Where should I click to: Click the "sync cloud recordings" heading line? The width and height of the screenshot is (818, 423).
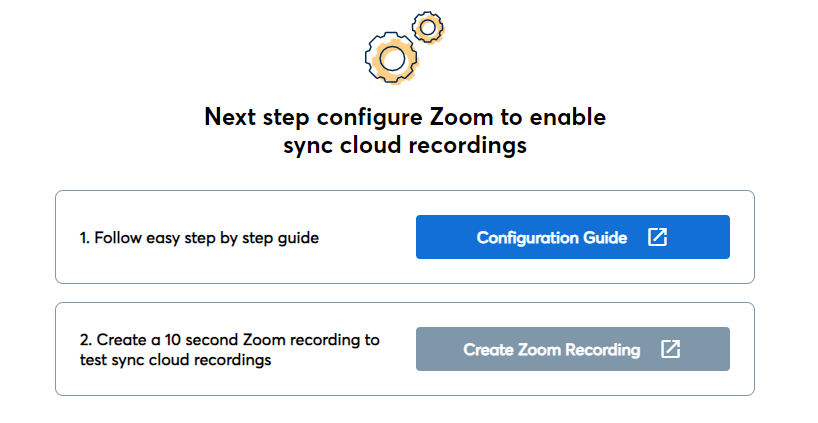click(404, 146)
